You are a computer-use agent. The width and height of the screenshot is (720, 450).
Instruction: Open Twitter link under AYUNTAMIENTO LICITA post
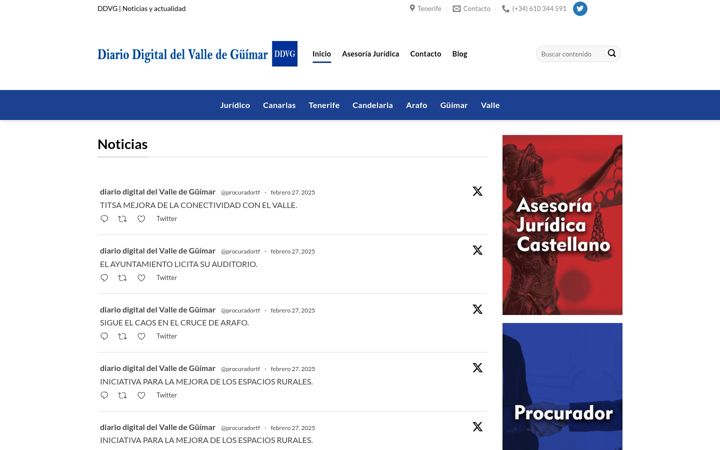point(167,277)
